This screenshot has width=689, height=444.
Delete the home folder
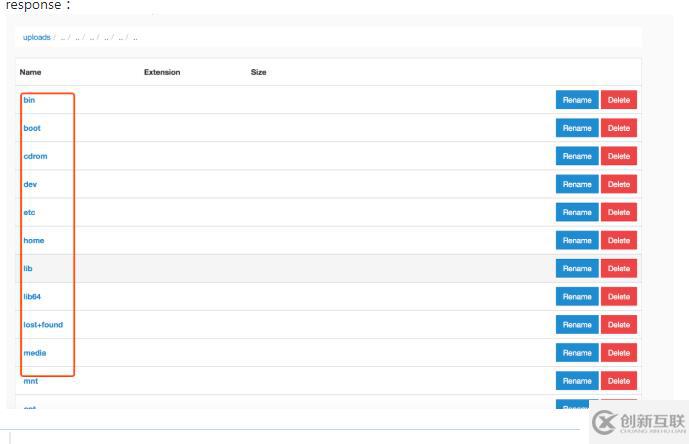tap(619, 240)
